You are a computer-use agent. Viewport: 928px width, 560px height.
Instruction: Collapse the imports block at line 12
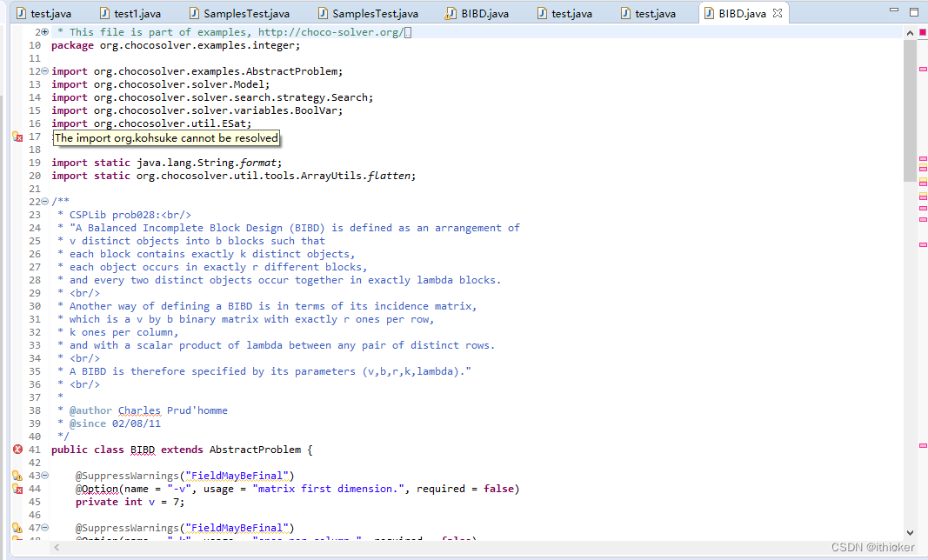click(45, 71)
